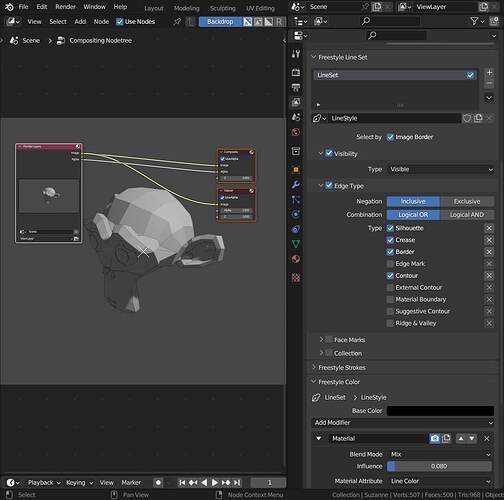Move Material modifier up
The height and width of the screenshot is (500, 504).
(461, 438)
